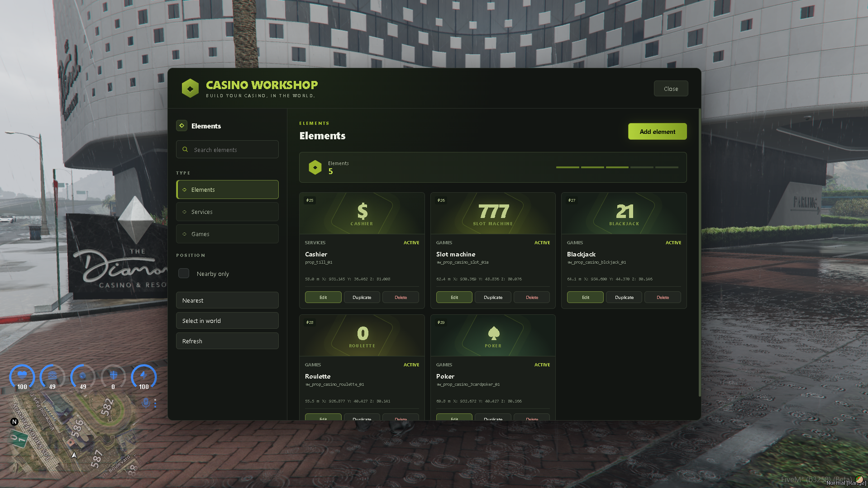868x488 pixels.
Task: Enable the Nearby only checkbox
Action: (184, 273)
